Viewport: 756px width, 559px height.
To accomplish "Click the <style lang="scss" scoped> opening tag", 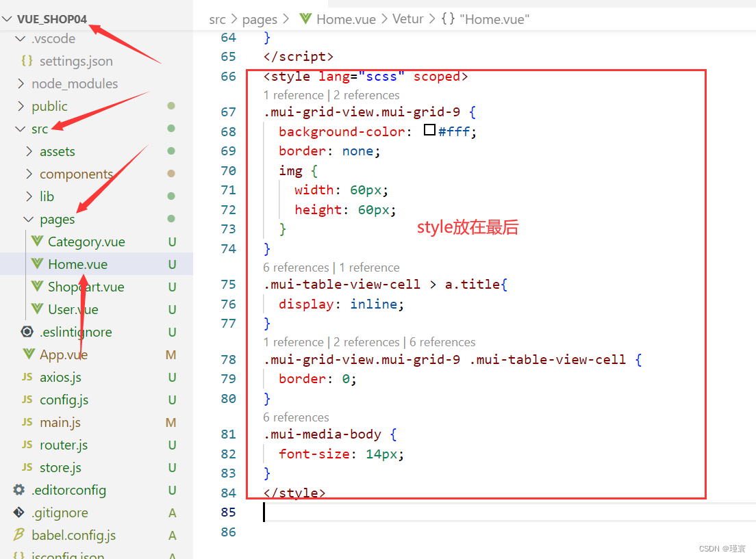I will tap(366, 77).
